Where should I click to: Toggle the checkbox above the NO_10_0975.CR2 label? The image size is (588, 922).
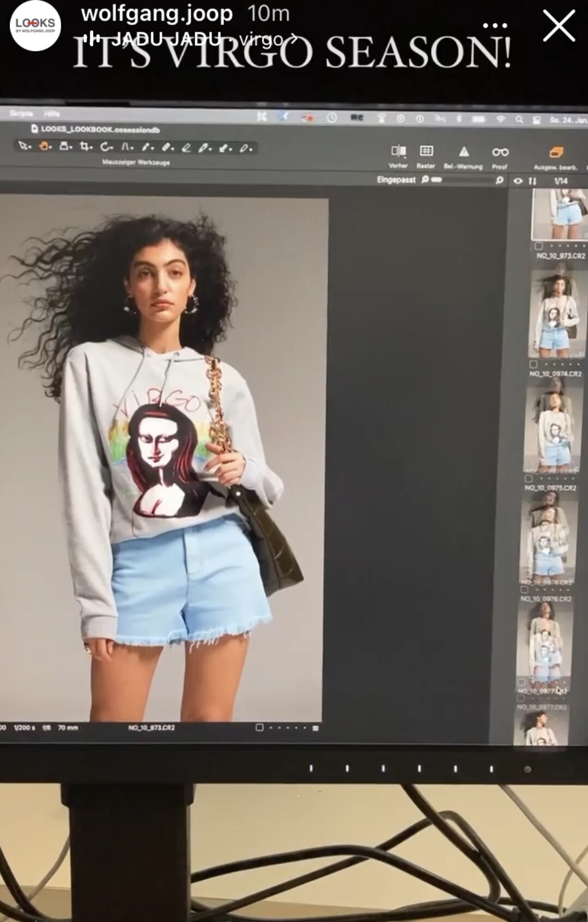click(528, 478)
